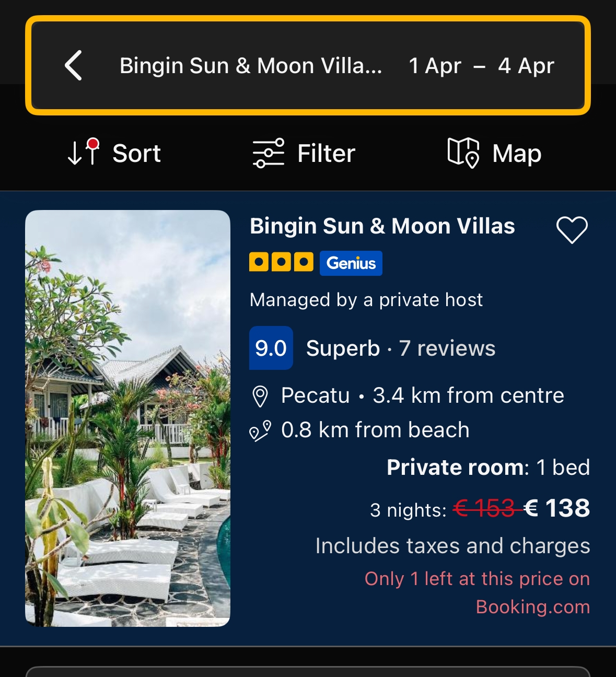
Task: Select the € 138 discounted price
Action: (x=557, y=508)
